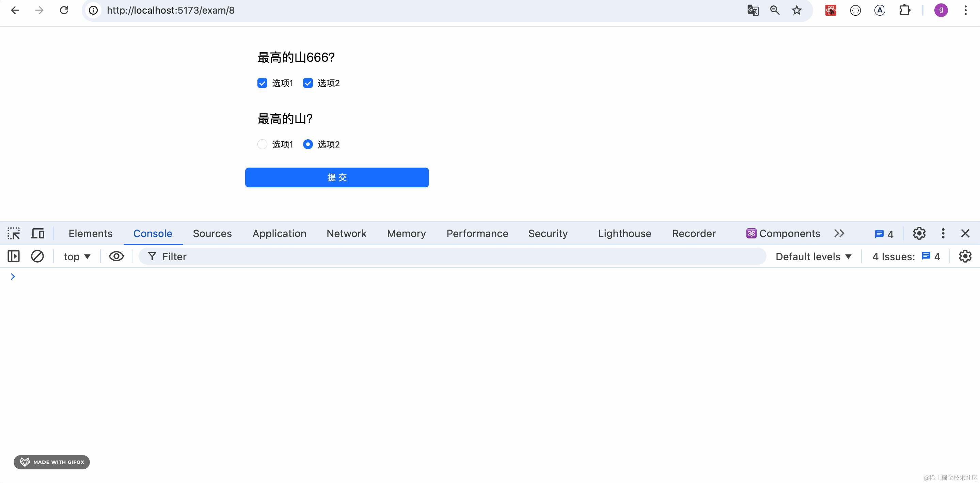The image size is (980, 483).
Task: Click the inspect element selector icon
Action: [x=14, y=233]
